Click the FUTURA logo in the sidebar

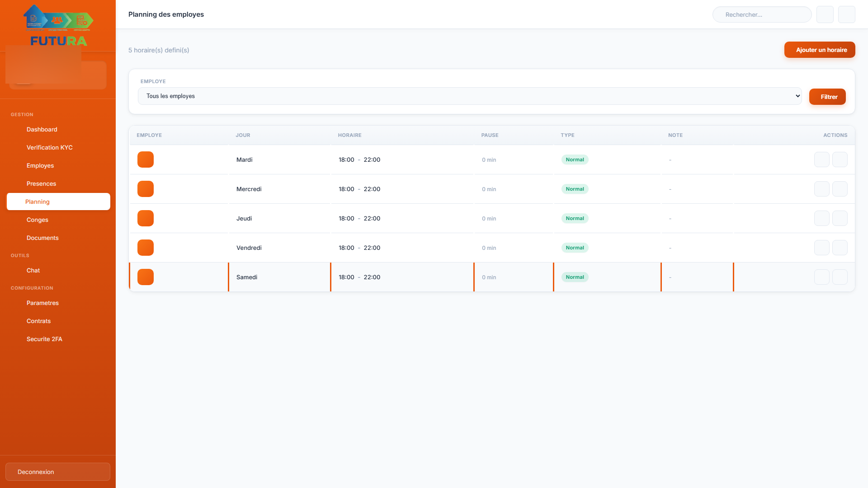(x=58, y=26)
